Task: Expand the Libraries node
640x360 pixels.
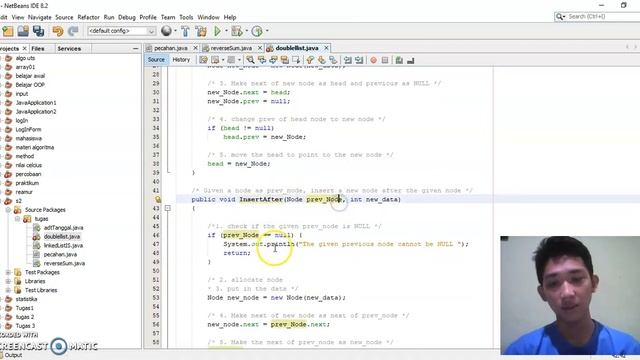Action: coord(8,281)
